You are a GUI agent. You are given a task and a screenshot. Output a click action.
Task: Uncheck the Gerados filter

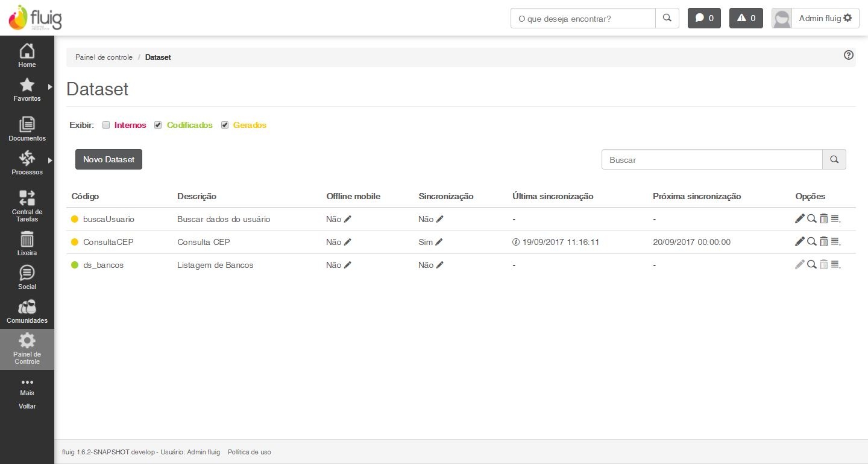click(225, 126)
